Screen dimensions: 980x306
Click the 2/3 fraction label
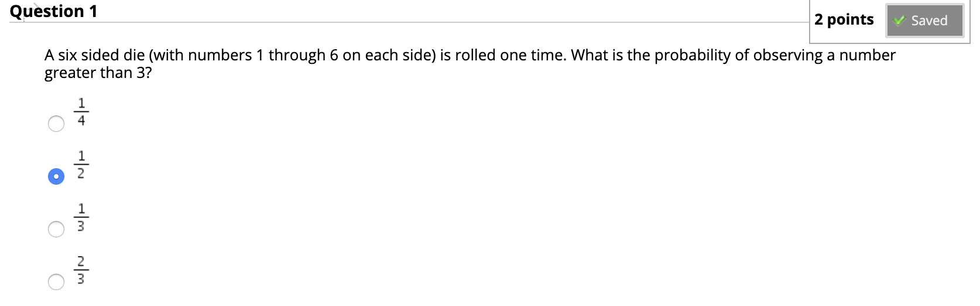point(81,270)
